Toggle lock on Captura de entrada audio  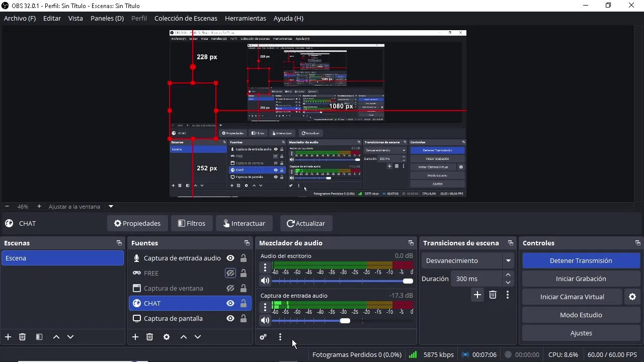click(244, 258)
